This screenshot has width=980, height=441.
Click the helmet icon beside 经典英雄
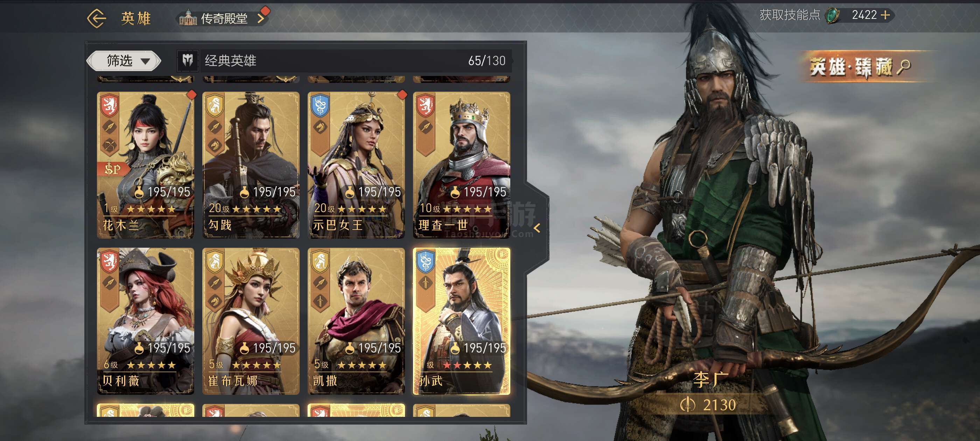point(188,61)
